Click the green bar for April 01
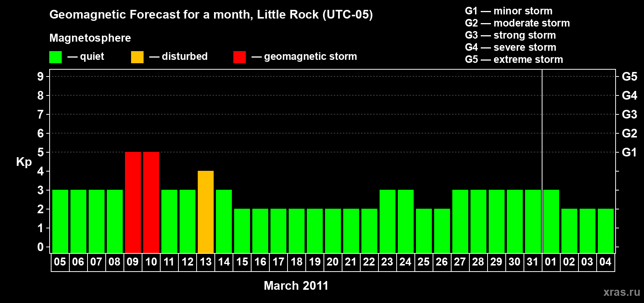This screenshot has height=303, width=644. [551, 221]
